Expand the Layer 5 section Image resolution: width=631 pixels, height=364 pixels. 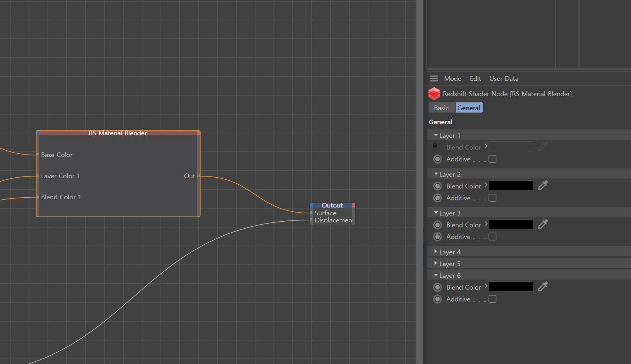436,263
